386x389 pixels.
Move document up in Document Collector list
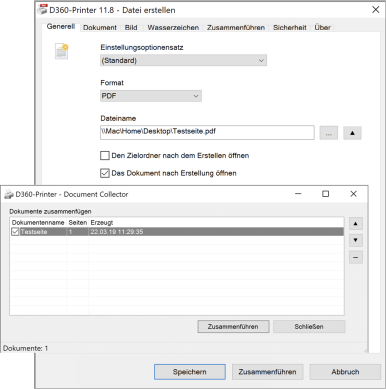click(x=356, y=224)
